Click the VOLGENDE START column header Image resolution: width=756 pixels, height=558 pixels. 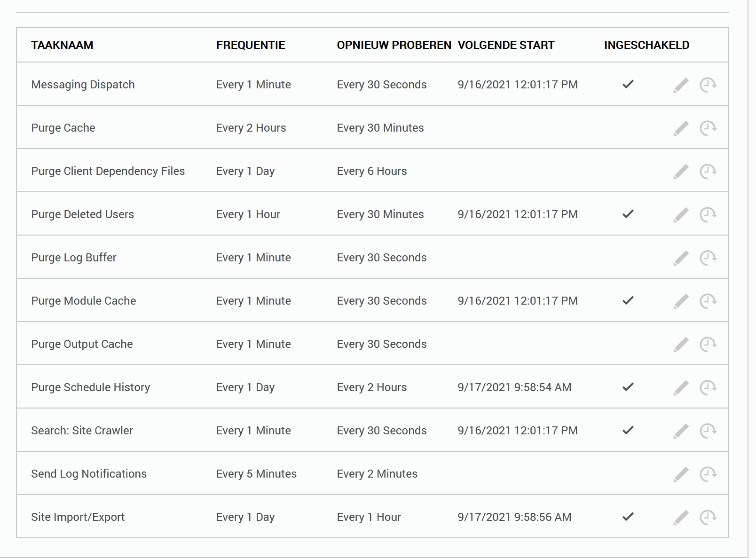coord(506,45)
